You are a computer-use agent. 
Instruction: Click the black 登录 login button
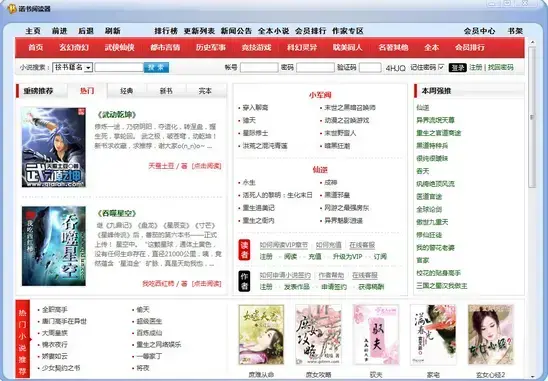point(457,67)
